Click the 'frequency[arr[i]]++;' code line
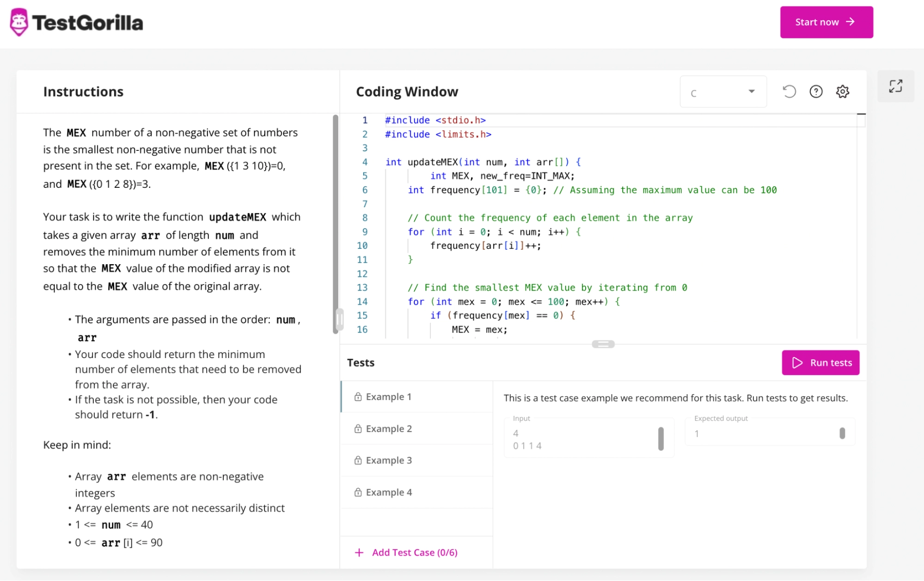The width and height of the screenshot is (924, 581). pos(485,246)
